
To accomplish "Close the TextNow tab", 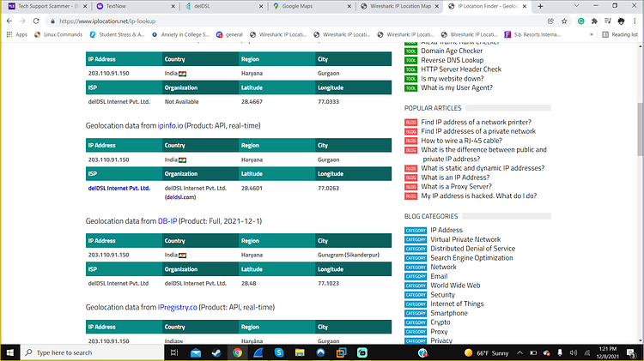I will tap(173, 6).
